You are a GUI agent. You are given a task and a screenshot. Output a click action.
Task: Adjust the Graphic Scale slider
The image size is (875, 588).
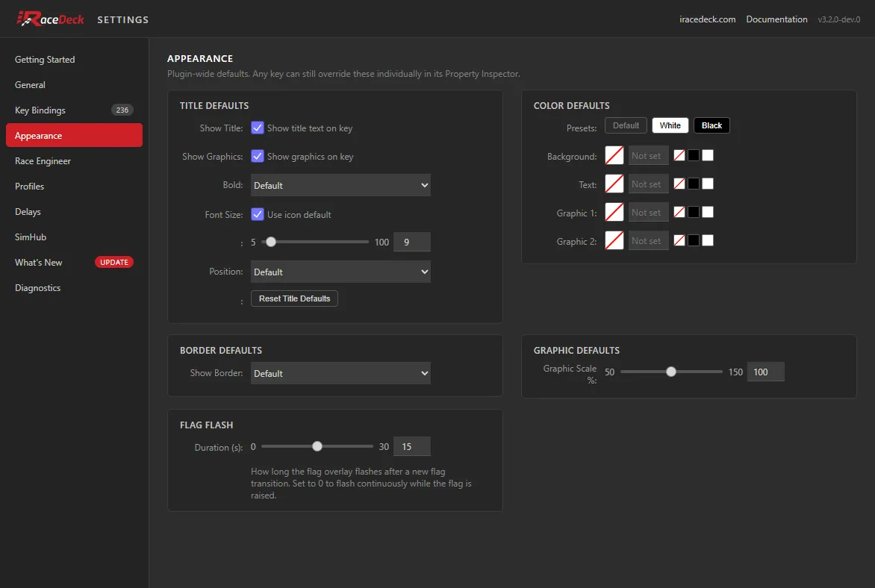671,372
